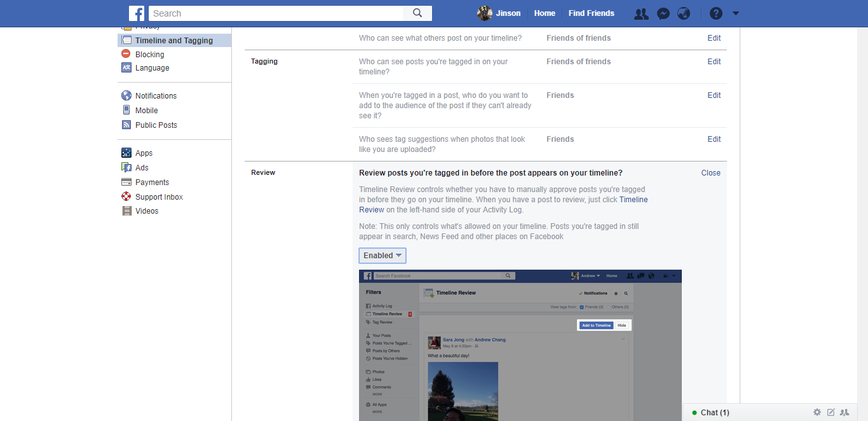Screen dimensions: 868x421
Task: Click the Blocking icon in sidebar
Action: click(x=126, y=54)
